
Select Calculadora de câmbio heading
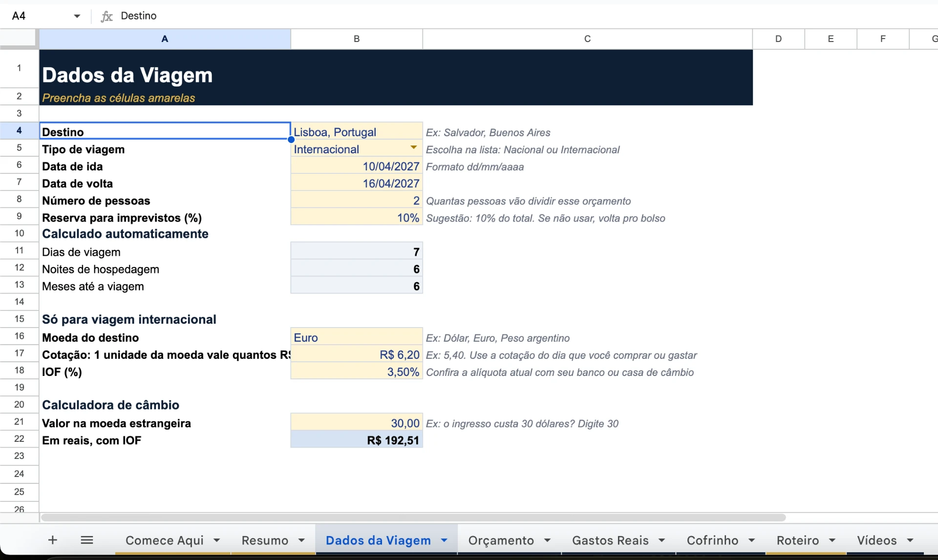coord(165,405)
